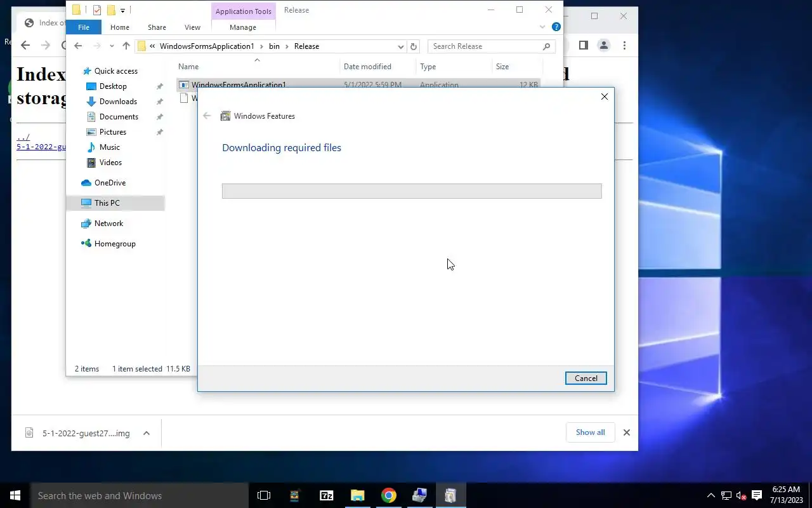
Task: Toggle Chrome side panel icon
Action: (584, 45)
